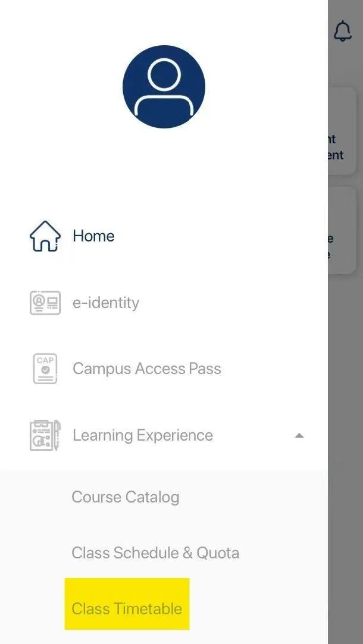
Task: Open notifications via the bell icon
Action: point(342,31)
